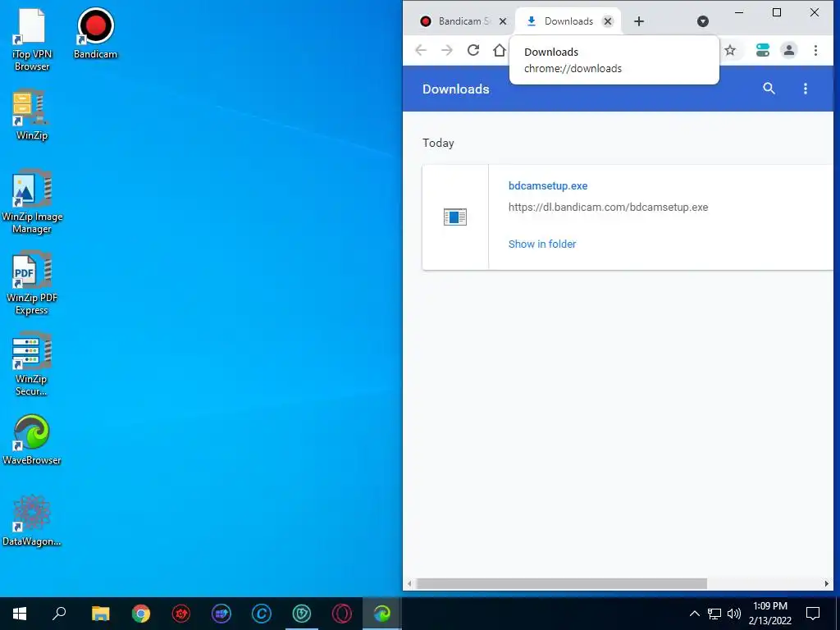Viewport: 840px width, 630px height.
Task: Reload the Downloads page
Action: tap(473, 50)
